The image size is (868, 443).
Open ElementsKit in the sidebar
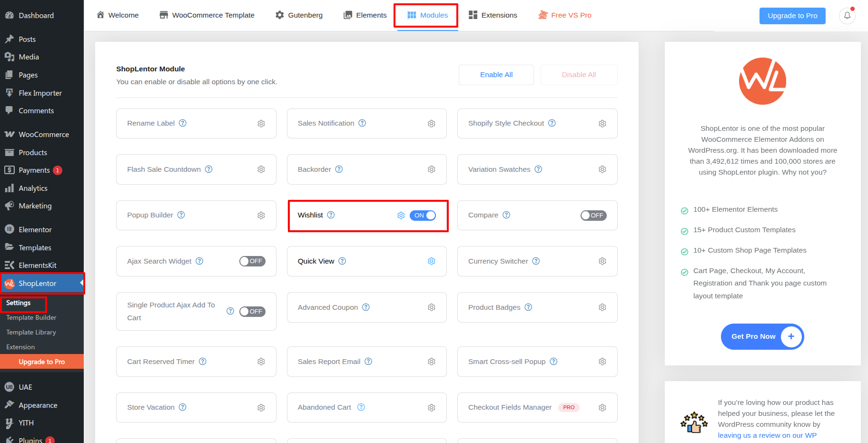pyautogui.click(x=42, y=266)
